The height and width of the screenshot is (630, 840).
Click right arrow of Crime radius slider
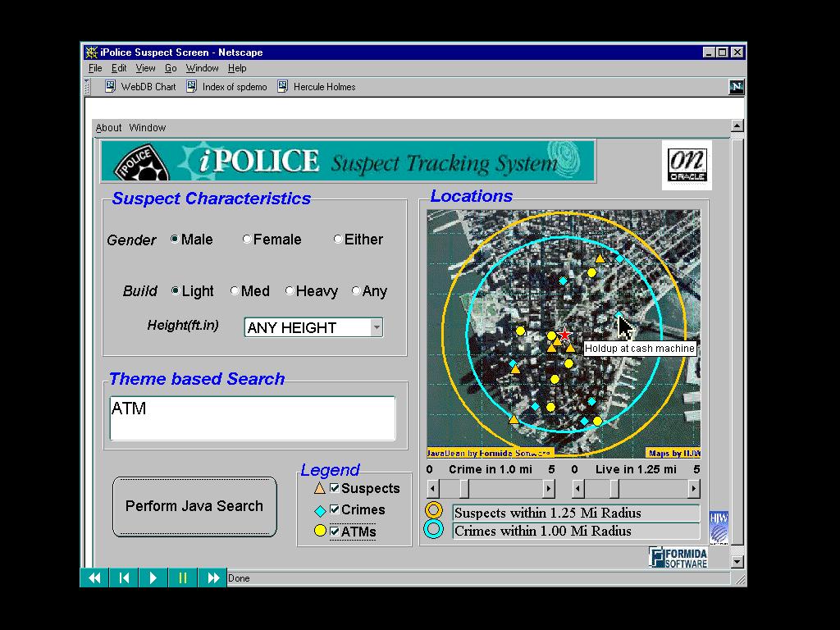(x=548, y=489)
